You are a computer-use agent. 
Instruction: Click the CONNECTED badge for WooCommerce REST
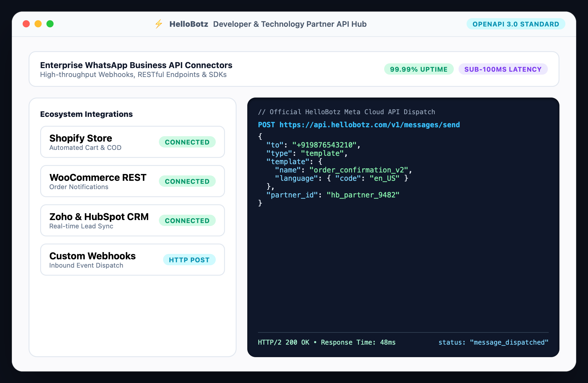[187, 181]
